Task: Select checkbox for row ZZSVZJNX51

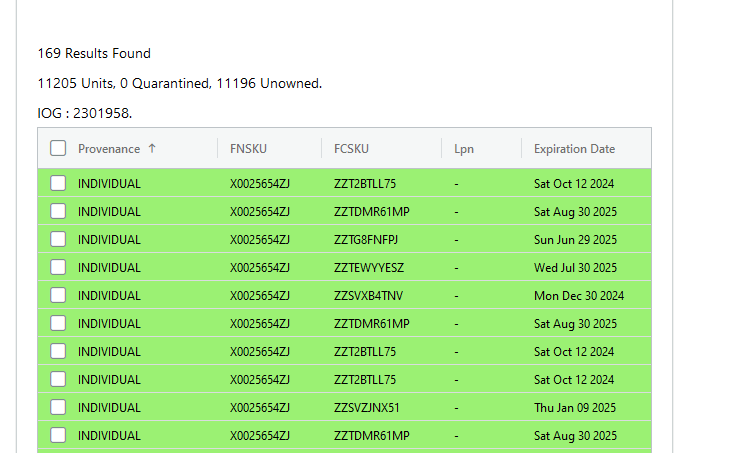Action: click(x=58, y=407)
